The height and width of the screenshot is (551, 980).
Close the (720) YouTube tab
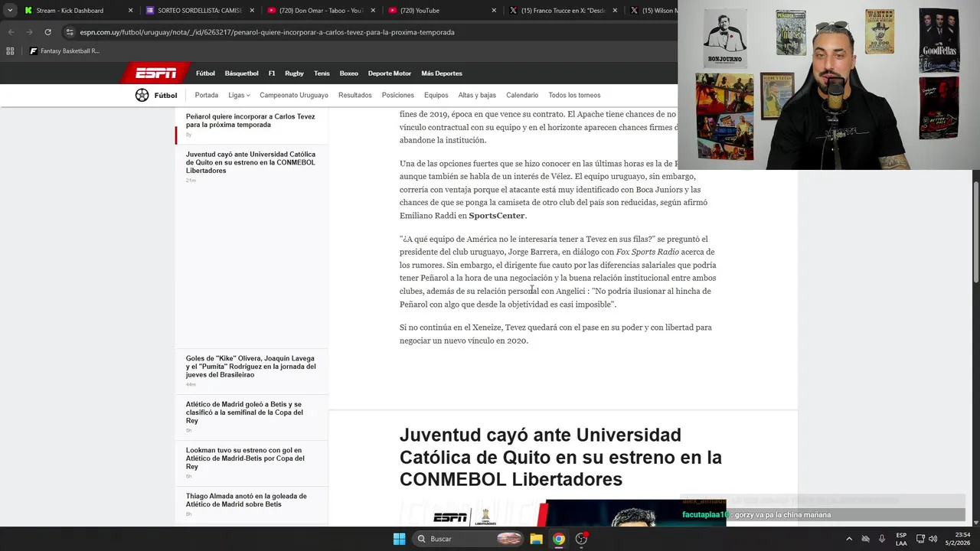(494, 11)
